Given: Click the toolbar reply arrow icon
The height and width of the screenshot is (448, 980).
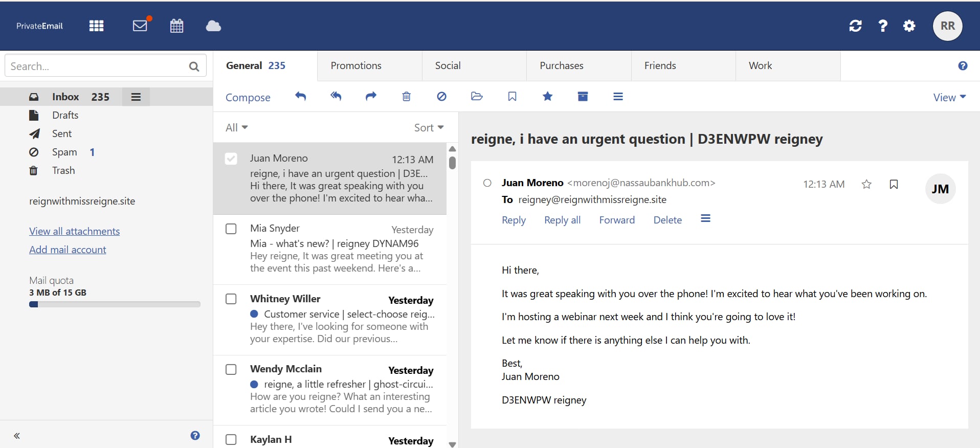Looking at the screenshot, I should (301, 96).
